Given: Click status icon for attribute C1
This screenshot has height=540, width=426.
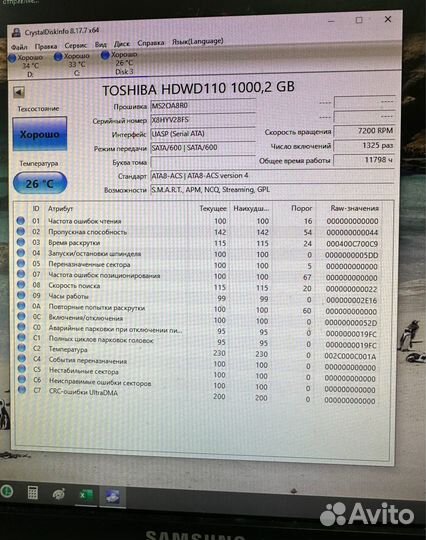Looking at the screenshot, I should point(21,337).
